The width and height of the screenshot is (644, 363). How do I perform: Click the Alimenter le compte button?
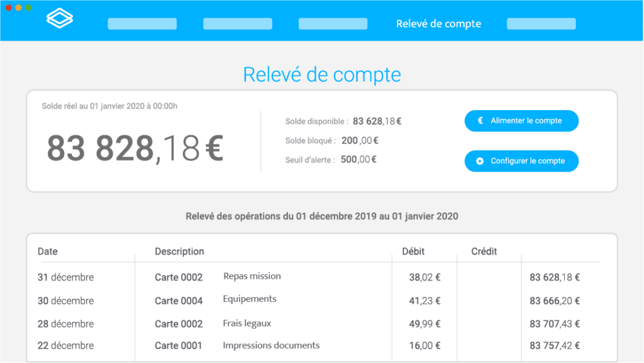pyautogui.click(x=521, y=121)
